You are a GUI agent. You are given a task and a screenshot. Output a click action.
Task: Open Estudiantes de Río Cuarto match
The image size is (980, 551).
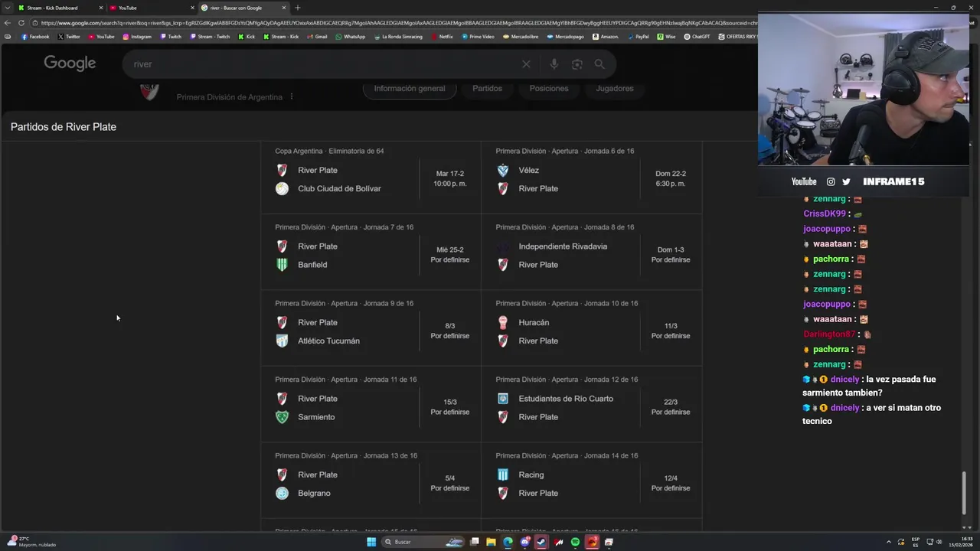tap(591, 404)
